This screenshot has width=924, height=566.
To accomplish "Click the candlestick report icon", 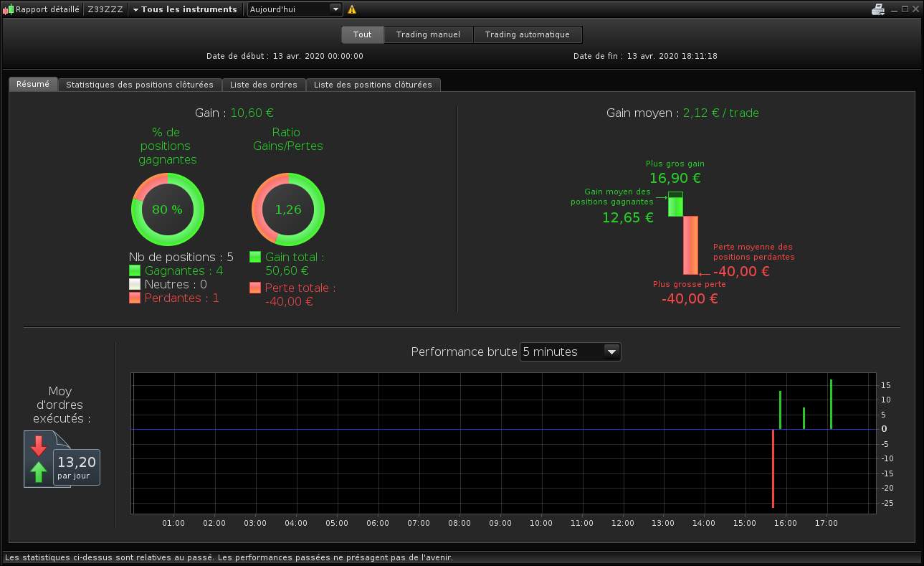I will point(8,10).
